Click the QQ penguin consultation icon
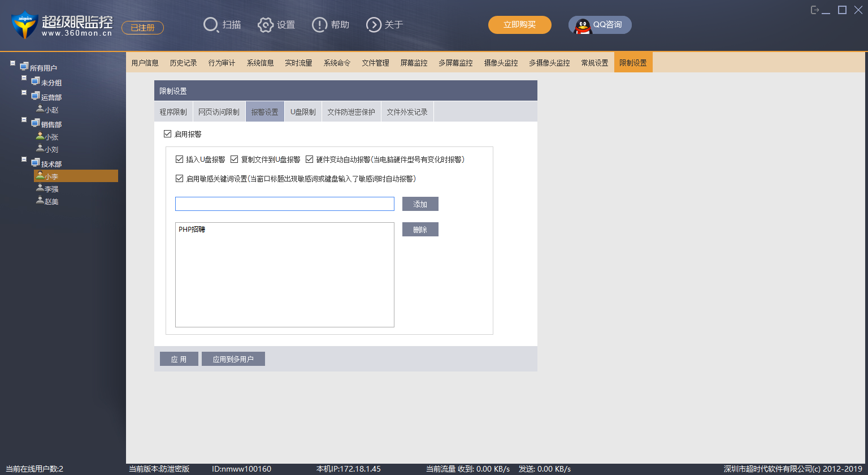Viewport: 868px width, 475px height. pyautogui.click(x=583, y=25)
